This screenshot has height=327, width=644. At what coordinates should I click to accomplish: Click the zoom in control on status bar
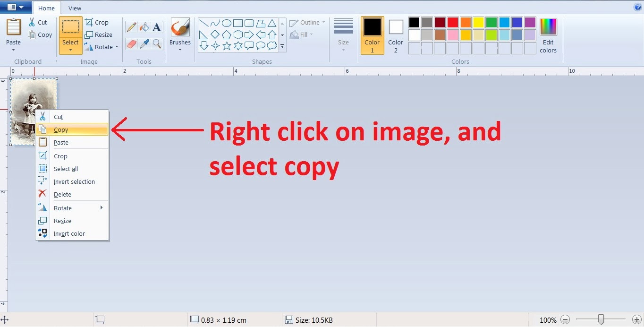636,319
